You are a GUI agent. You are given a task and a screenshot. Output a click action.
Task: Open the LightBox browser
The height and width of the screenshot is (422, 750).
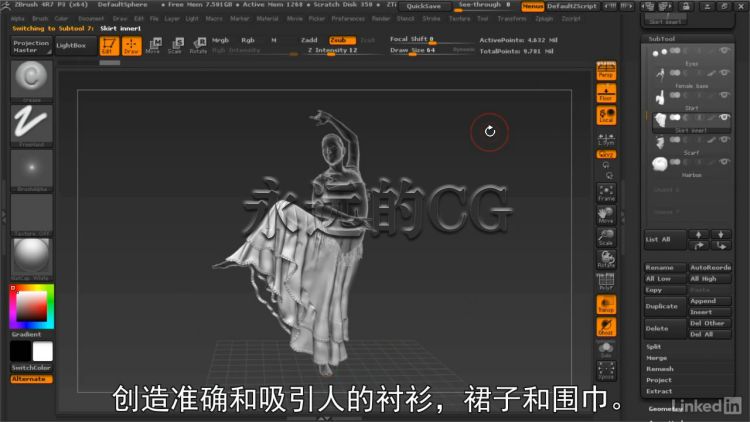pos(76,46)
